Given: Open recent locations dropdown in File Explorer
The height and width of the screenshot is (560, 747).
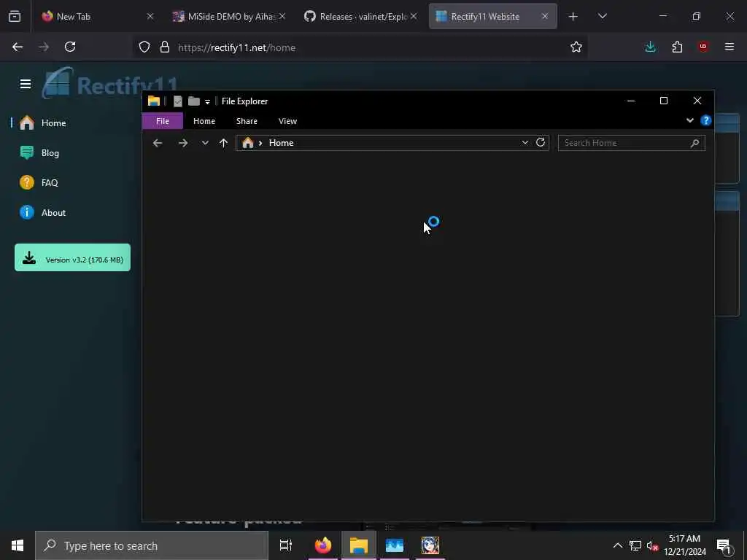Looking at the screenshot, I should [x=205, y=143].
